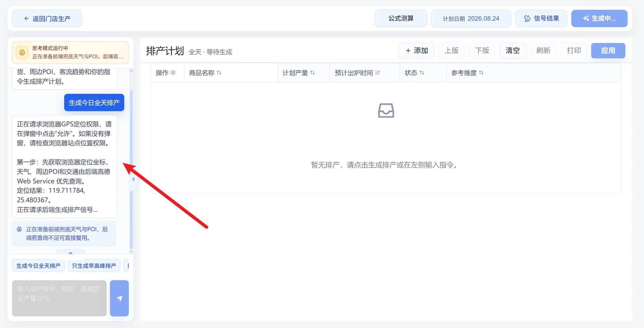Image resolution: width=644 pixels, height=328 pixels.
Task: Open 信号结果 in the top bar
Action: coord(541,18)
